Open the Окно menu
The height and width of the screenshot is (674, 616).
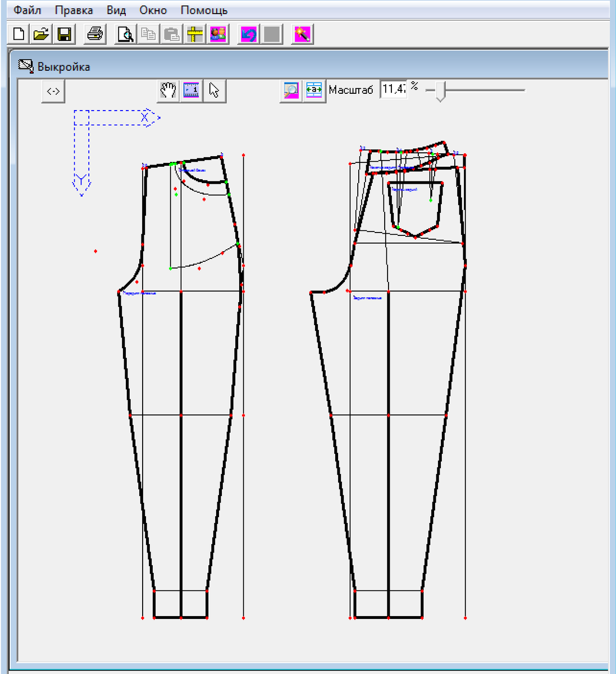pos(153,10)
